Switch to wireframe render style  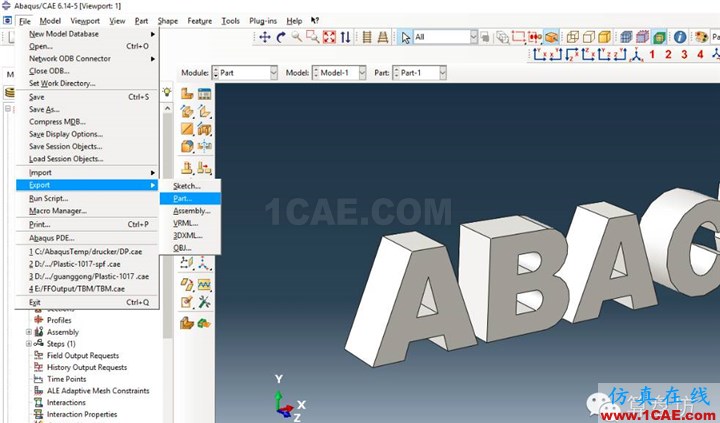[x=573, y=37]
